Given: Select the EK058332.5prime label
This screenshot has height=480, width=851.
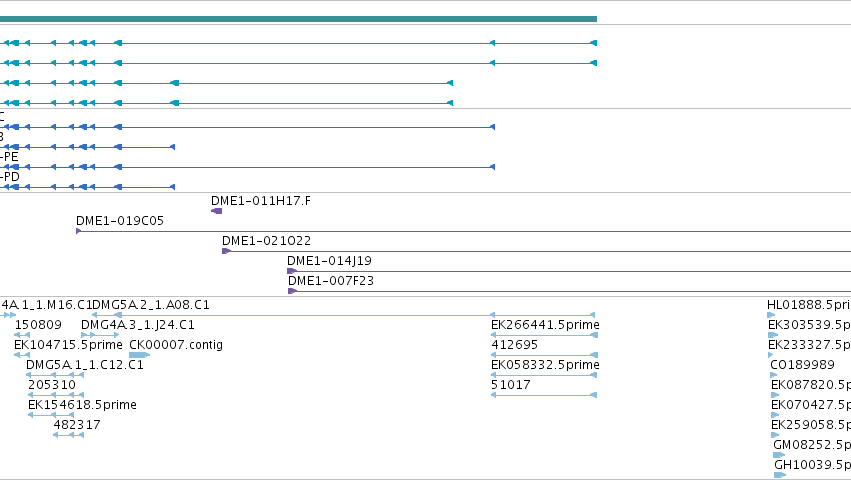Looking at the screenshot, I should pyautogui.click(x=545, y=365).
